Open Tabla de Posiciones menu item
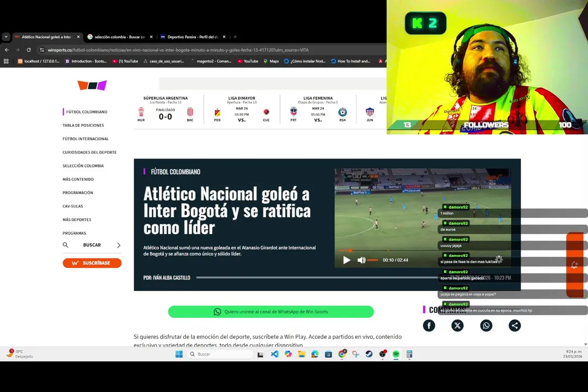This screenshot has width=588, height=392. [83, 125]
